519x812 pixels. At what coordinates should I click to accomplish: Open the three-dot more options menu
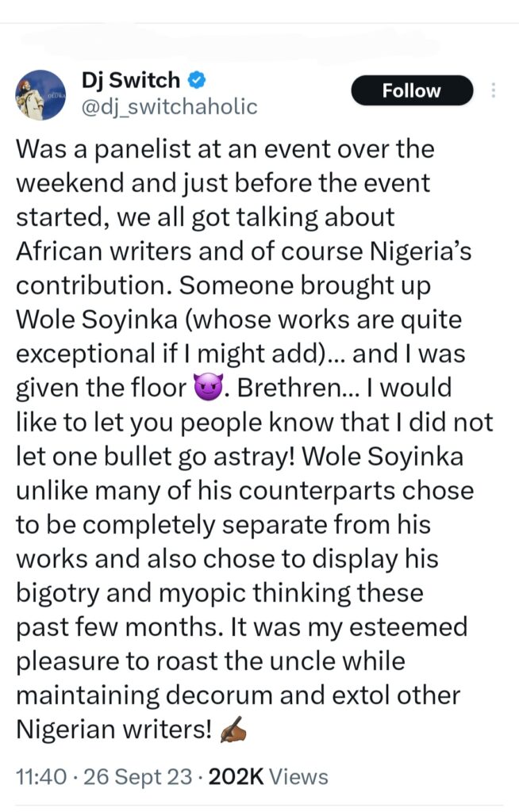coord(494,90)
